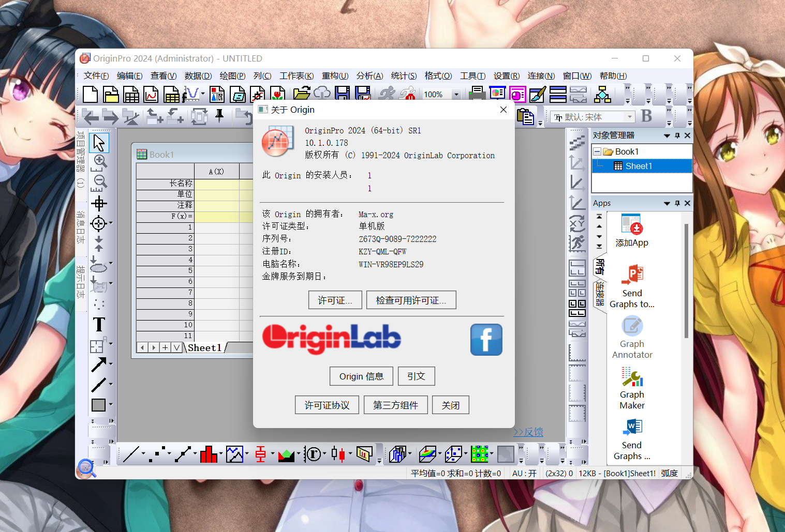Open Object Manager panel menu arrow
The width and height of the screenshot is (785, 532).
click(x=667, y=135)
